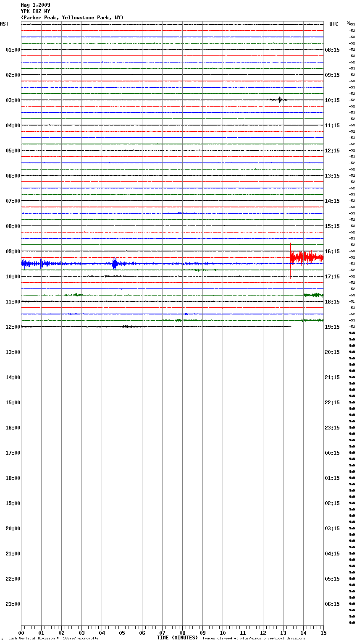Click the '07:00' MST time label
The height and width of the screenshot is (644, 357).
pyautogui.click(x=13, y=201)
